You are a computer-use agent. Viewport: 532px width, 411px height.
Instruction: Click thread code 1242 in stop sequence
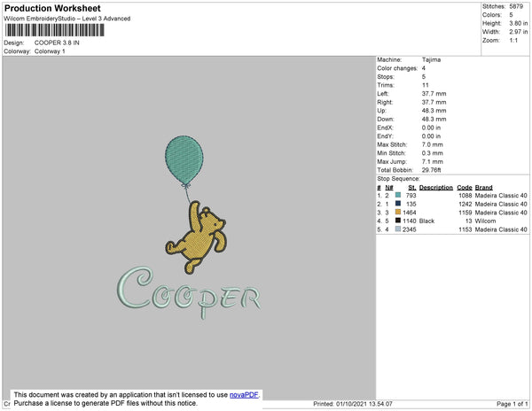point(465,204)
